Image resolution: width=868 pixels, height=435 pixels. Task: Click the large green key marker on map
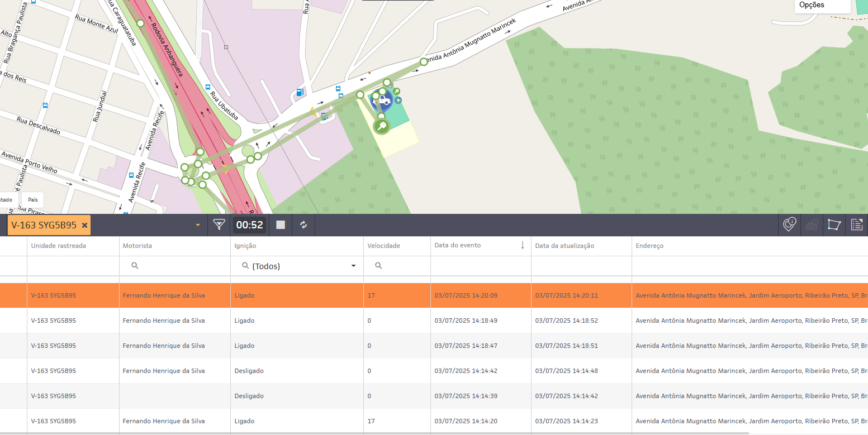[x=382, y=127]
